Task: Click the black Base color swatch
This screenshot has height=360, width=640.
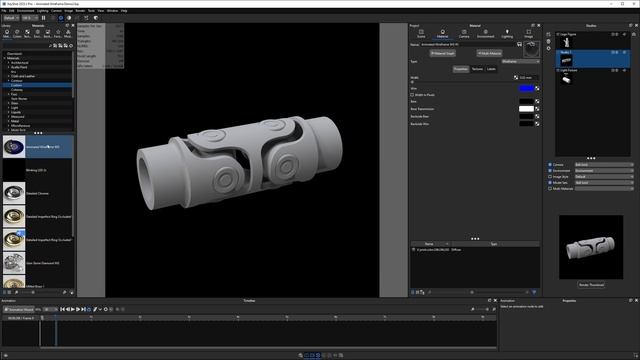Action: [526, 101]
